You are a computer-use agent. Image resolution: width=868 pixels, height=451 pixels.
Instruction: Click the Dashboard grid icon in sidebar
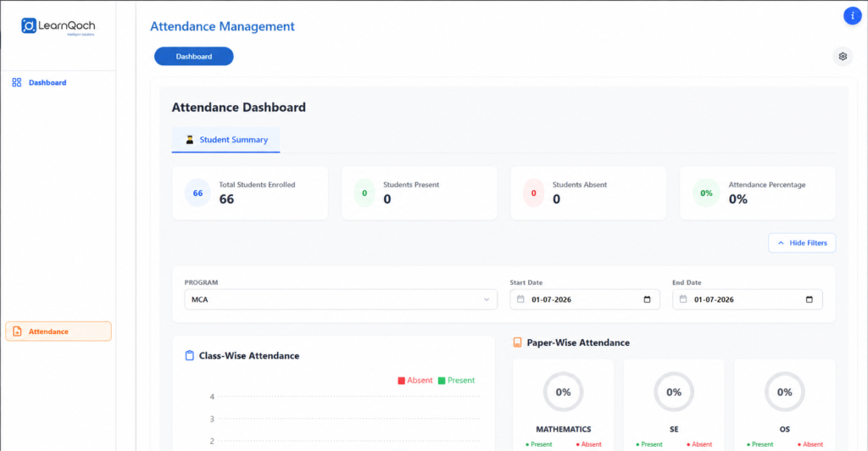17,82
